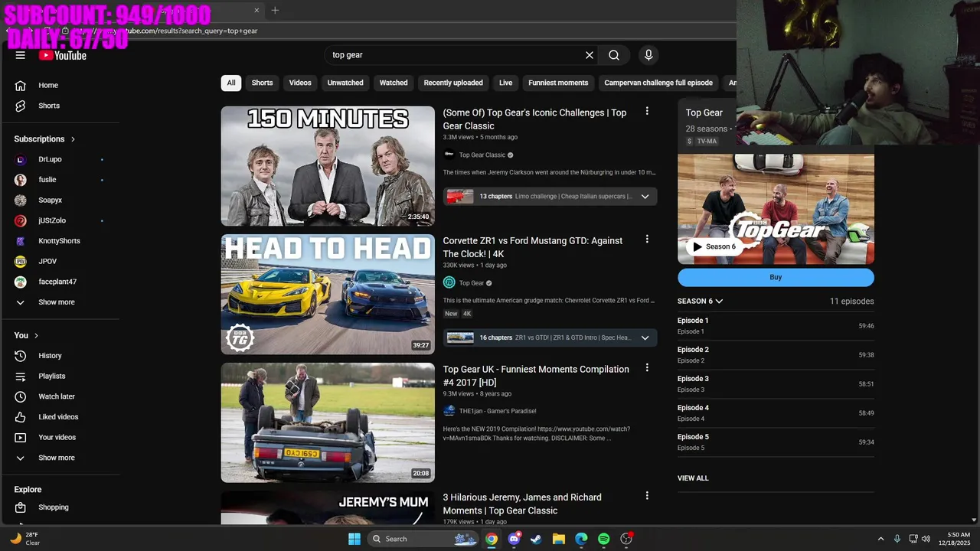The height and width of the screenshot is (551, 980).
Task: Show hidden icons in the system tray
Action: coord(880,539)
